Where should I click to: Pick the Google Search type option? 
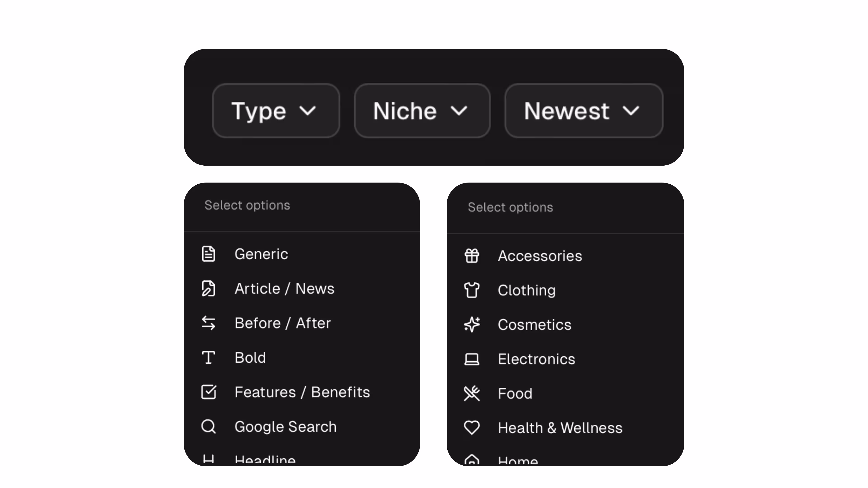[285, 427]
